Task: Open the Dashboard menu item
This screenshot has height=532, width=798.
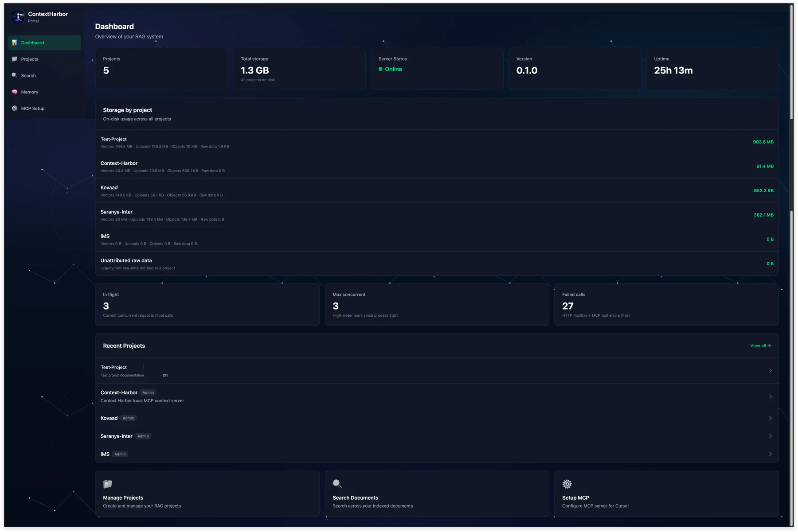Action: [x=44, y=43]
